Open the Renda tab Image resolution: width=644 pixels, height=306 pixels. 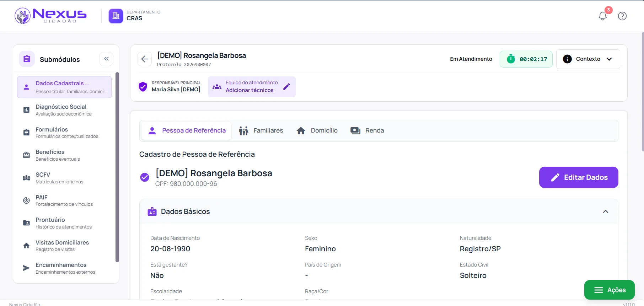coord(367,131)
